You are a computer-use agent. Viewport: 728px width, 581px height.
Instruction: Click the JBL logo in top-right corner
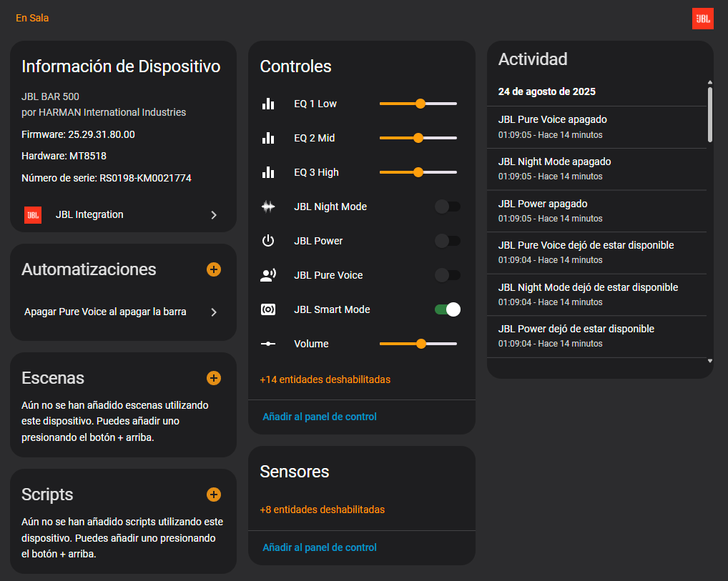pyautogui.click(x=702, y=19)
